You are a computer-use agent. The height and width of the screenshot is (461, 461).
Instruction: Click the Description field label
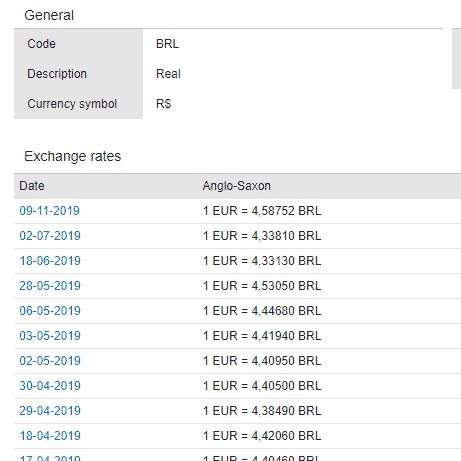57,74
